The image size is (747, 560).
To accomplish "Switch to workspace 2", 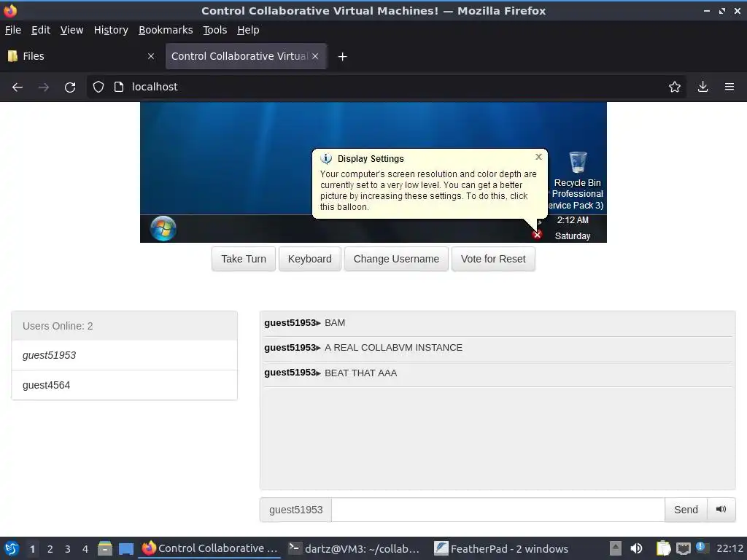I will tap(50, 548).
